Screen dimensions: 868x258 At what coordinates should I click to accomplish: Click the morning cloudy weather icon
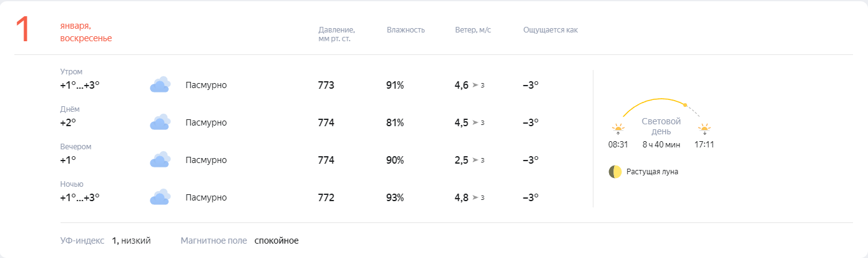point(160,85)
